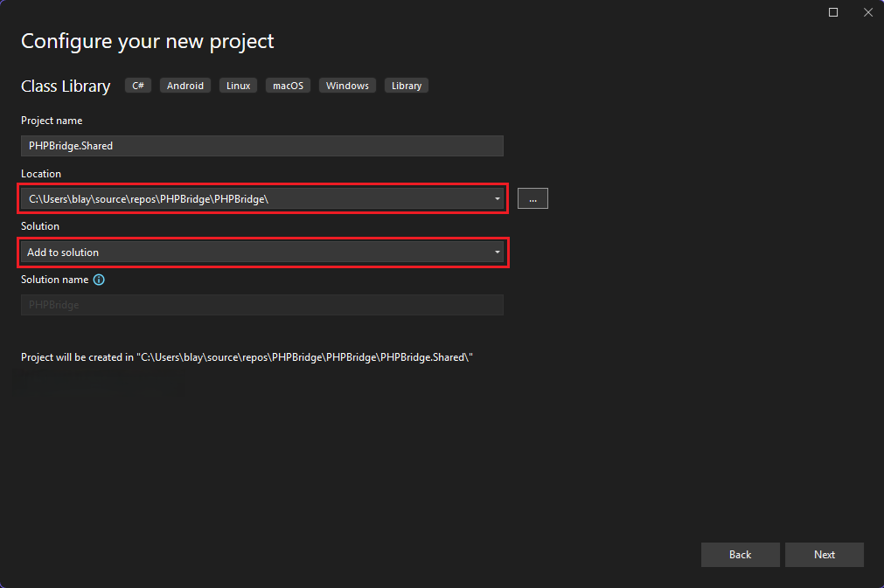Select the Linux platform tag
884x588 pixels.
(238, 86)
